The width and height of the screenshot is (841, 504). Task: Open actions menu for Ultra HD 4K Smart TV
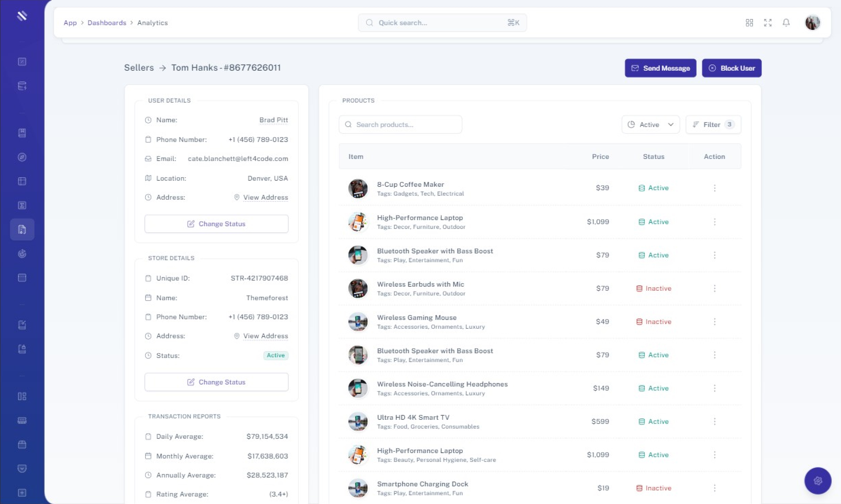click(715, 421)
